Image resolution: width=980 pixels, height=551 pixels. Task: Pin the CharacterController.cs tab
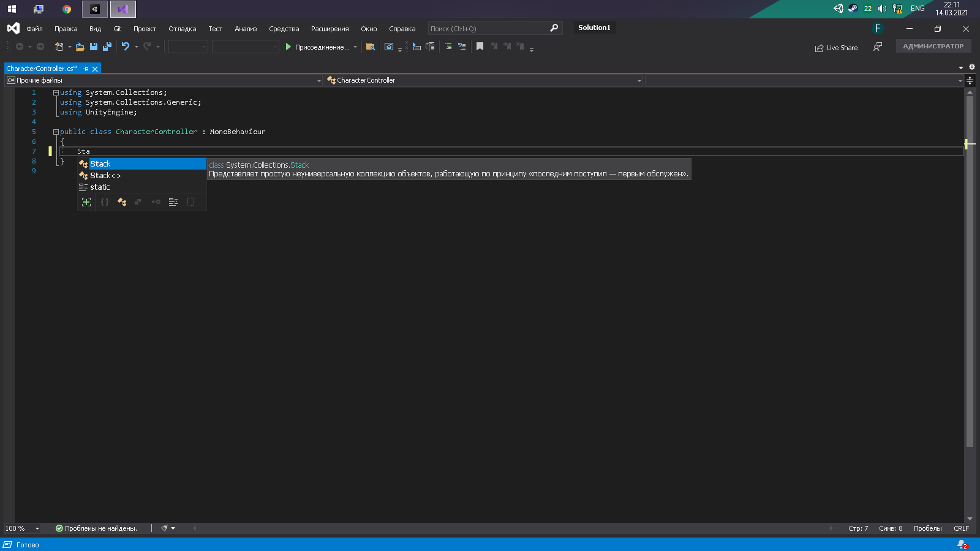click(x=86, y=69)
